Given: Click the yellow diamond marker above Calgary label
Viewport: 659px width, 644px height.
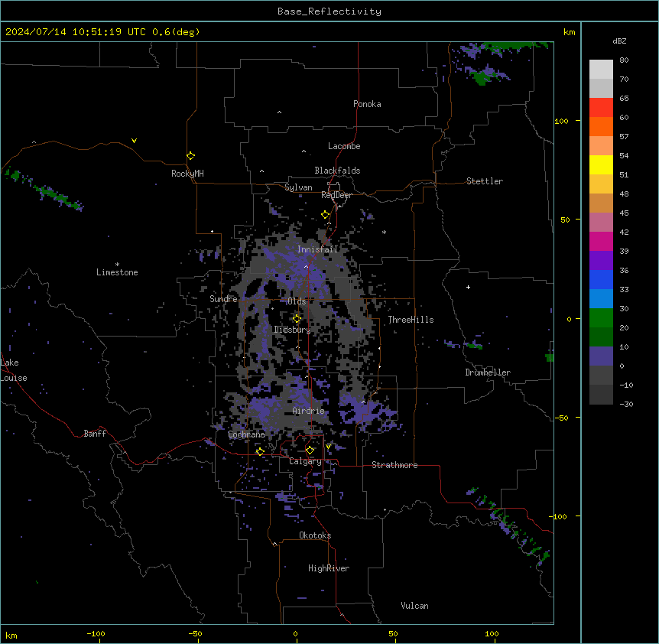Looking at the screenshot, I should [x=310, y=450].
